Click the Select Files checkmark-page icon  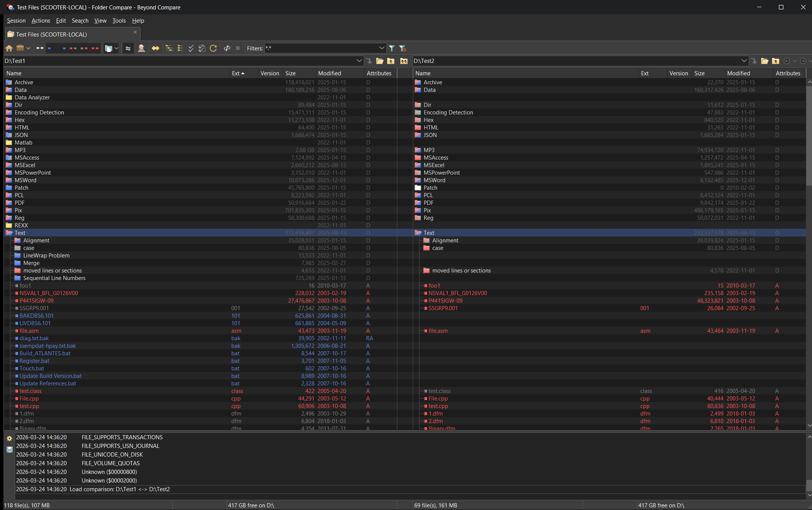pos(202,48)
